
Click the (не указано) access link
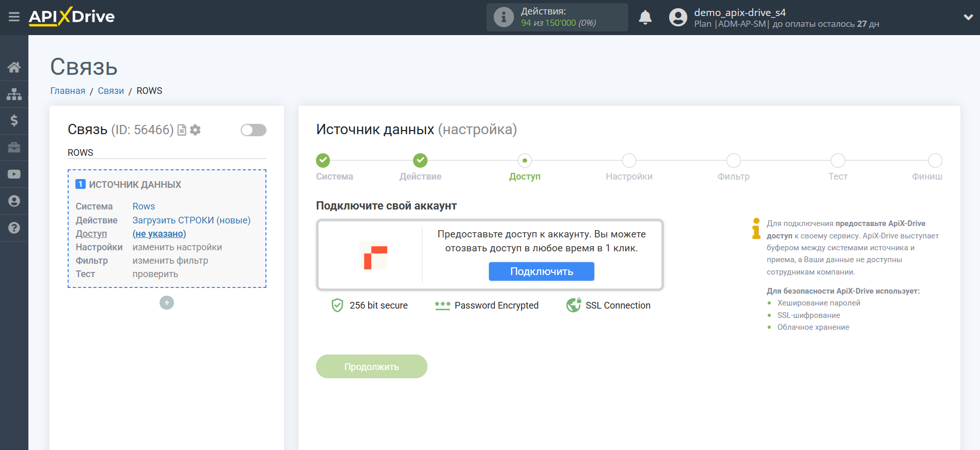[159, 234]
